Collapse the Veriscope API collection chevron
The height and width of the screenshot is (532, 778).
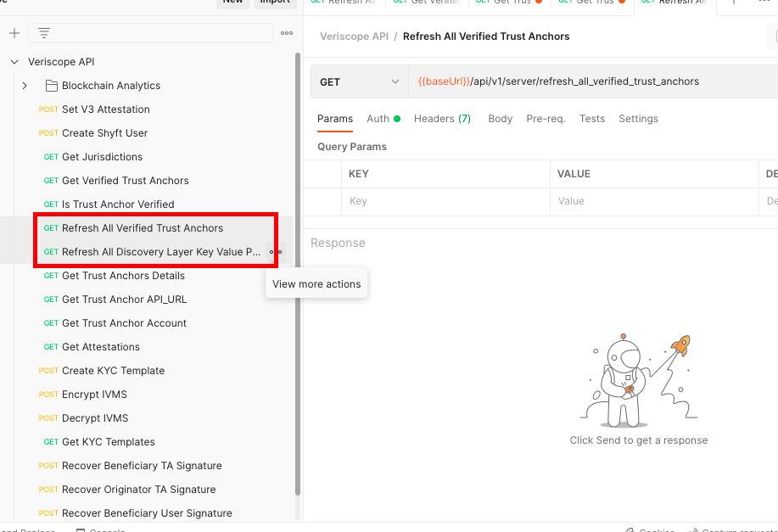click(x=14, y=62)
